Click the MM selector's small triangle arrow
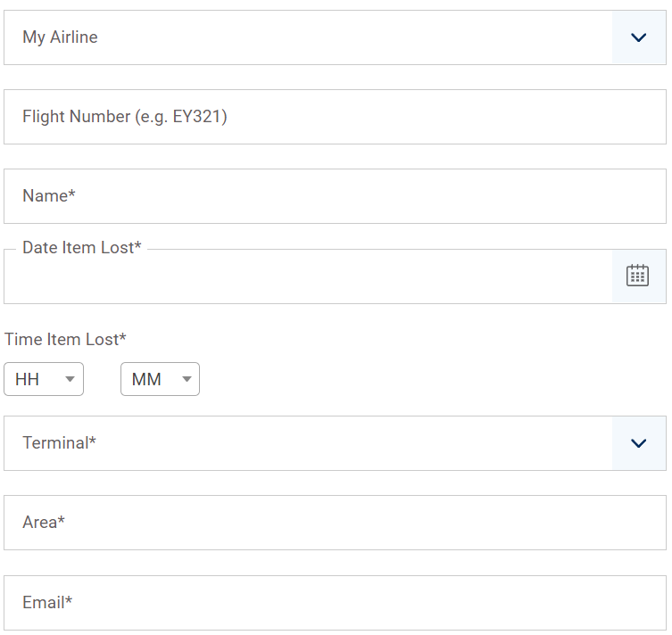 [x=187, y=380]
